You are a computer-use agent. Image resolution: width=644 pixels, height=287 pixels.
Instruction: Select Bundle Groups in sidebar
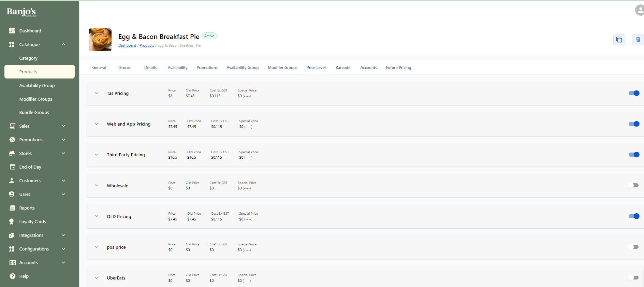34,112
